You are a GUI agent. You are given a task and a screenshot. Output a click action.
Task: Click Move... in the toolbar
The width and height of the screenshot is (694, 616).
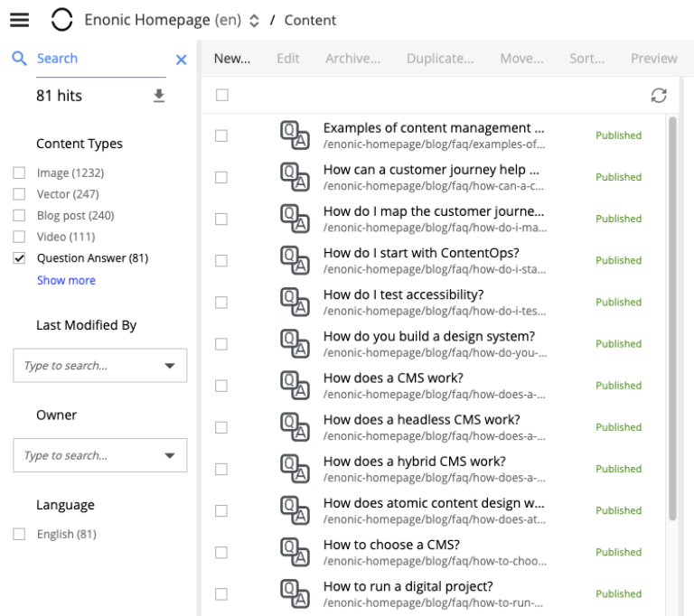521,59
